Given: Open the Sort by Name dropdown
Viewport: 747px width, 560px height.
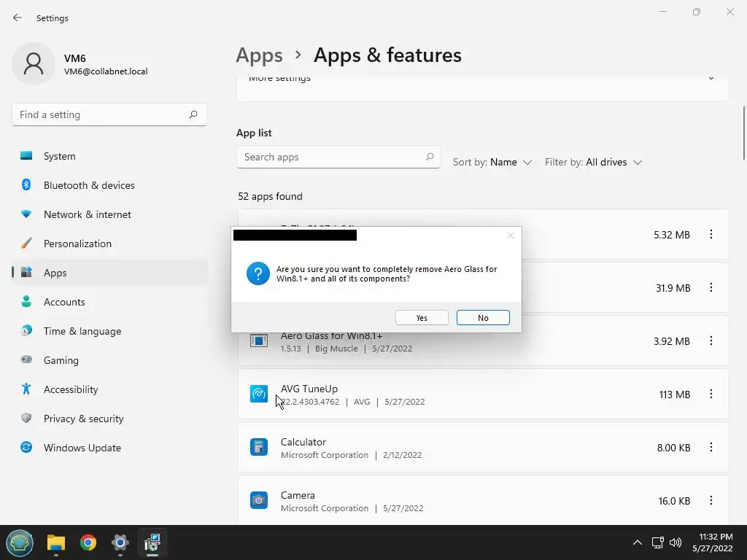Looking at the screenshot, I should point(492,163).
